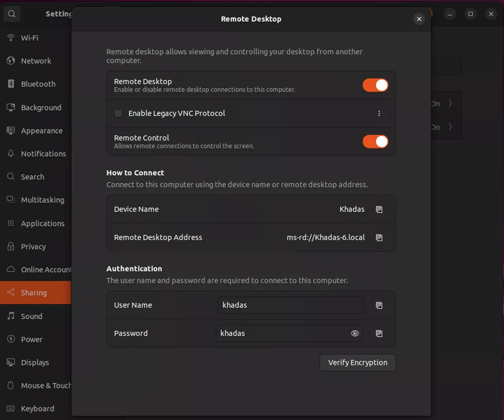Select Bluetooth in the sidebar
Viewport: 504px width, 420px height.
coord(36,84)
